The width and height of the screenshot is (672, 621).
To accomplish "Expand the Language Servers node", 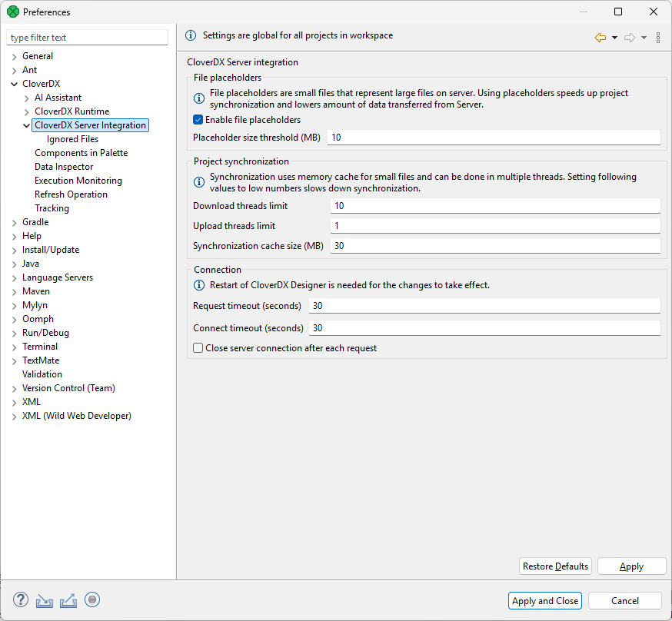I will coord(14,278).
